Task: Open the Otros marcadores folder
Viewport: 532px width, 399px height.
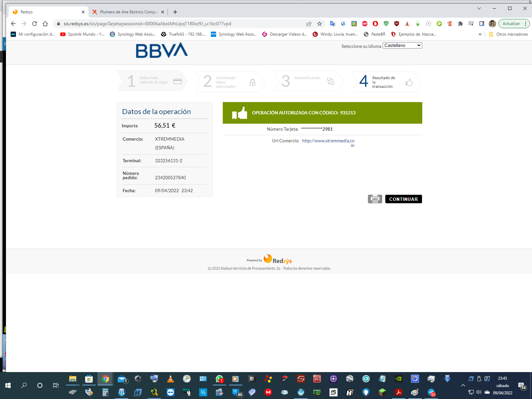Action: 508,34
